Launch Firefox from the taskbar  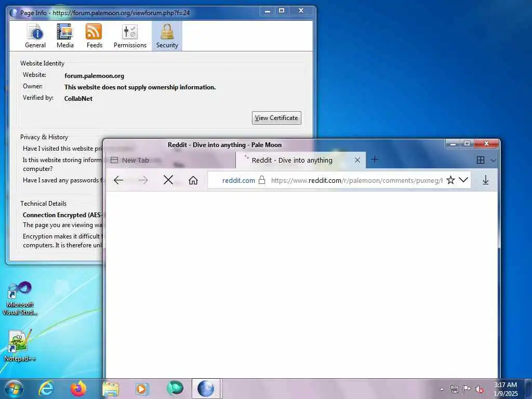78,389
